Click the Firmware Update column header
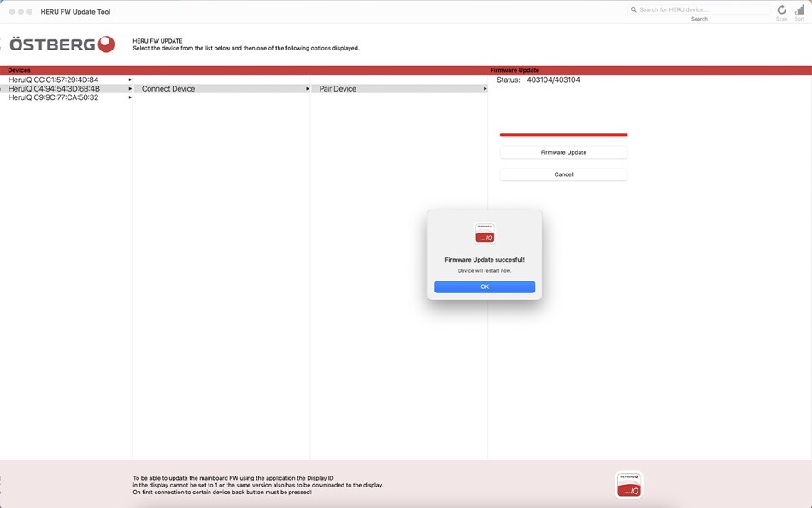Screen dimensions: 812x508 515,70
